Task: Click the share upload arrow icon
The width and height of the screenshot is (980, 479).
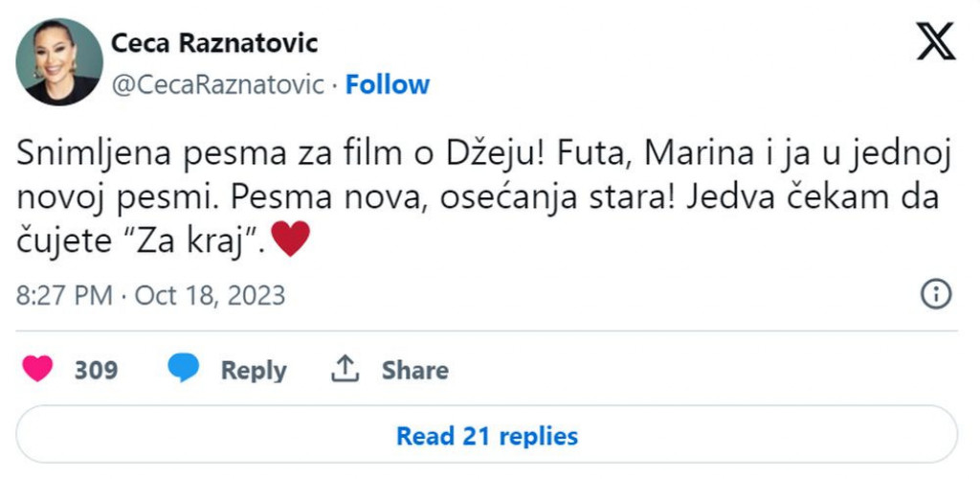Action: coord(345,369)
